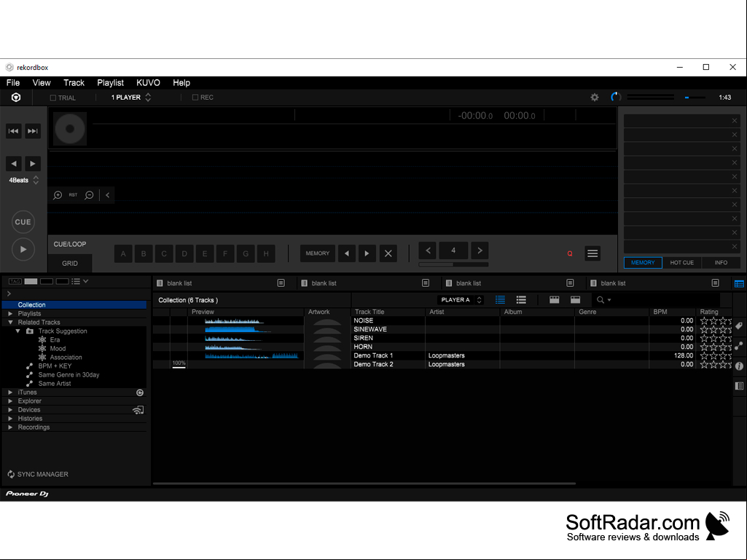Open the KUVO menu
Screen dimensions: 747x560
click(148, 83)
